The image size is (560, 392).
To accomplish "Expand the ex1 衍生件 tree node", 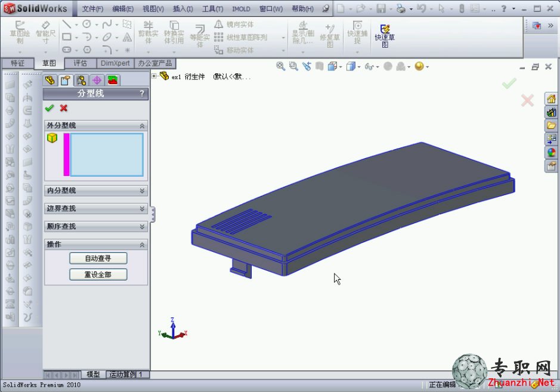I will pyautogui.click(x=154, y=76).
